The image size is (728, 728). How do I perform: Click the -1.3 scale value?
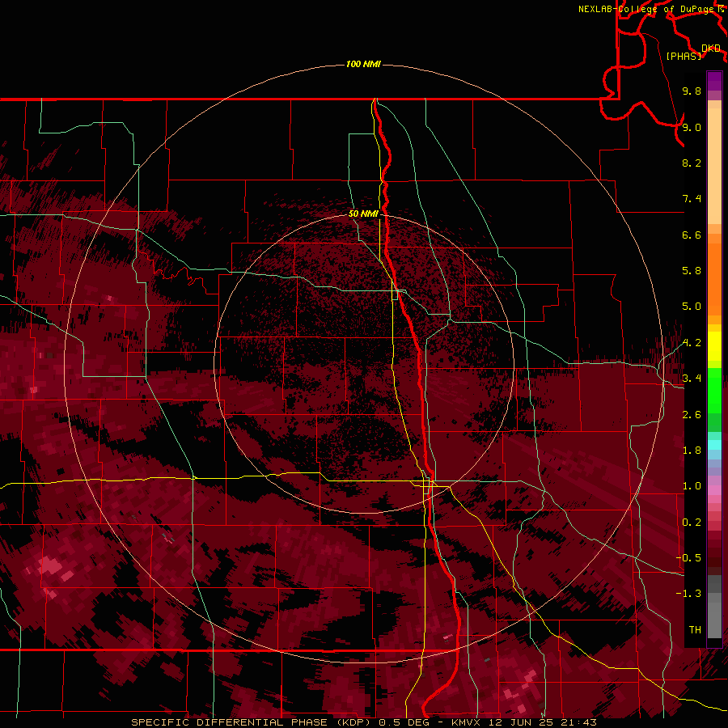(688, 594)
